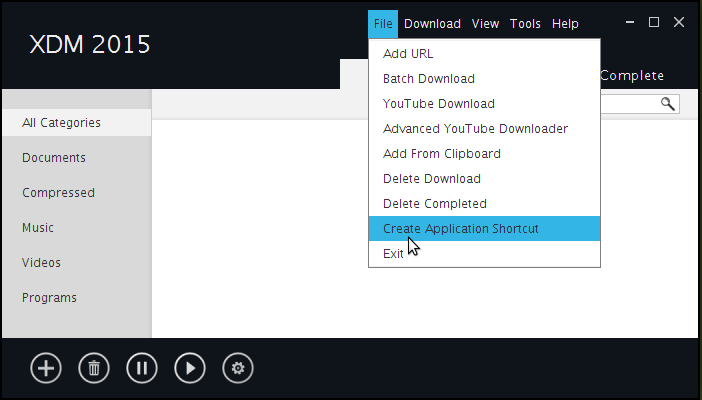The height and width of the screenshot is (400, 702).
Task: Click the trash delete download icon
Action: [x=94, y=368]
